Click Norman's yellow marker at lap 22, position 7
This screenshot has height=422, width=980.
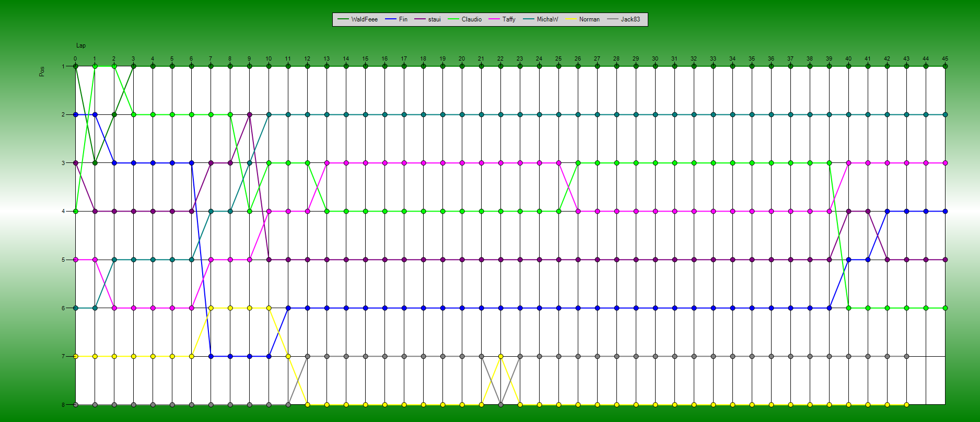pos(500,356)
